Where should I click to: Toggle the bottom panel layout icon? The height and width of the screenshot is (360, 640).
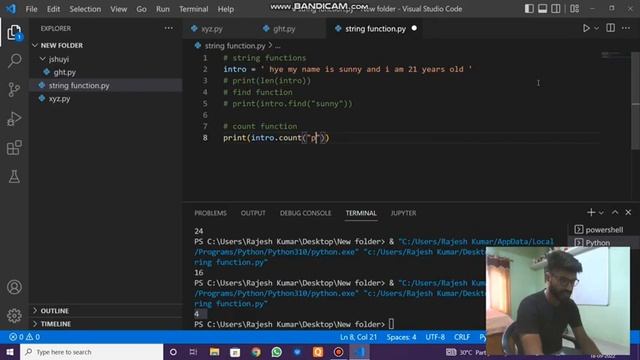(x=542, y=9)
